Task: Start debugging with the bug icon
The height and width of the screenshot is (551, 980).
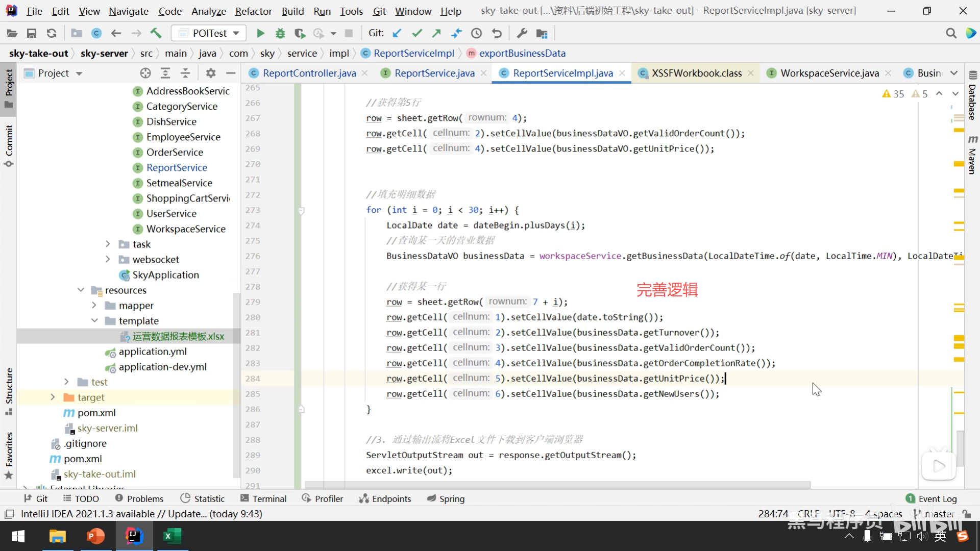Action: tap(280, 33)
